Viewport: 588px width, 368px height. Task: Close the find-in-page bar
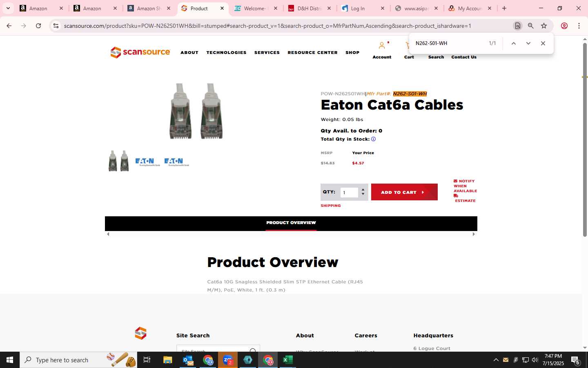543,43
